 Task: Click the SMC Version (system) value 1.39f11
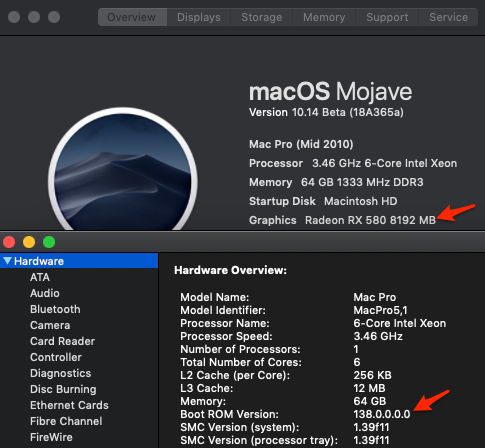(x=371, y=427)
